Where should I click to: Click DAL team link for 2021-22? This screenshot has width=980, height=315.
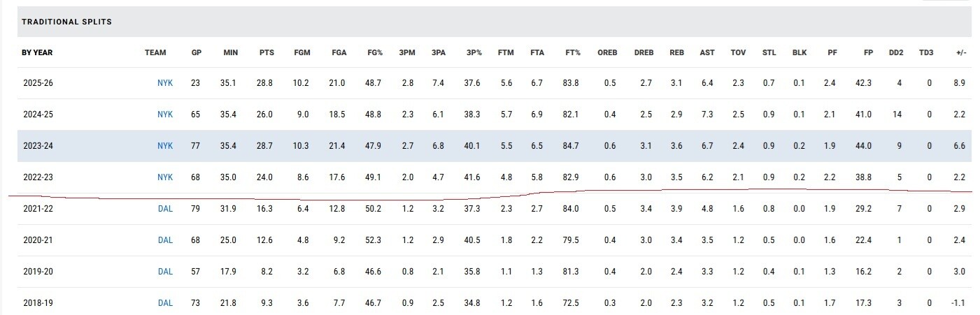click(x=165, y=209)
